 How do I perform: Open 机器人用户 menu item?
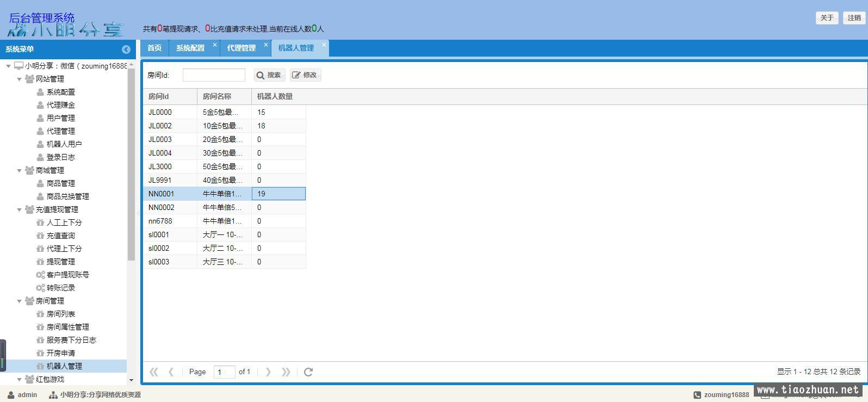coord(64,144)
